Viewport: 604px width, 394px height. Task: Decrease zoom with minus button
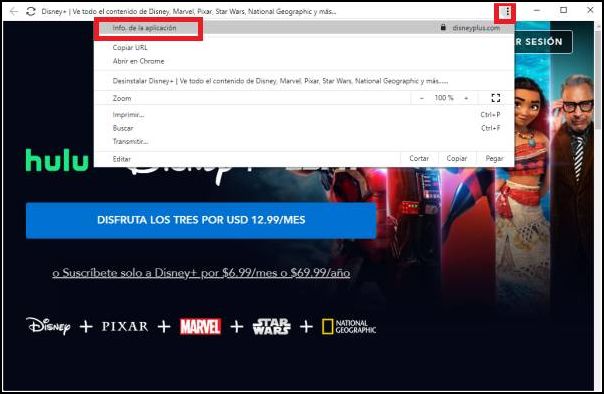[422, 98]
